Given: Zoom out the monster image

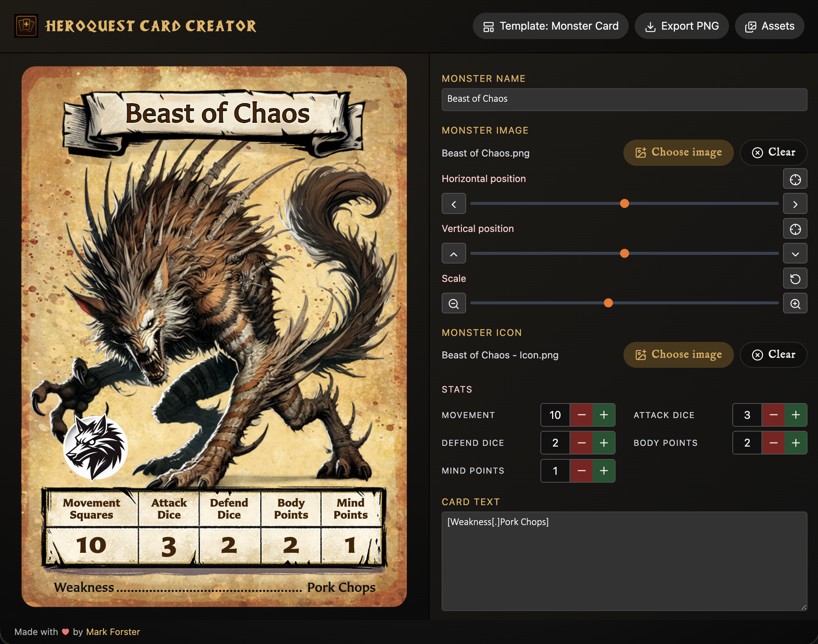Looking at the screenshot, I should 454,303.
